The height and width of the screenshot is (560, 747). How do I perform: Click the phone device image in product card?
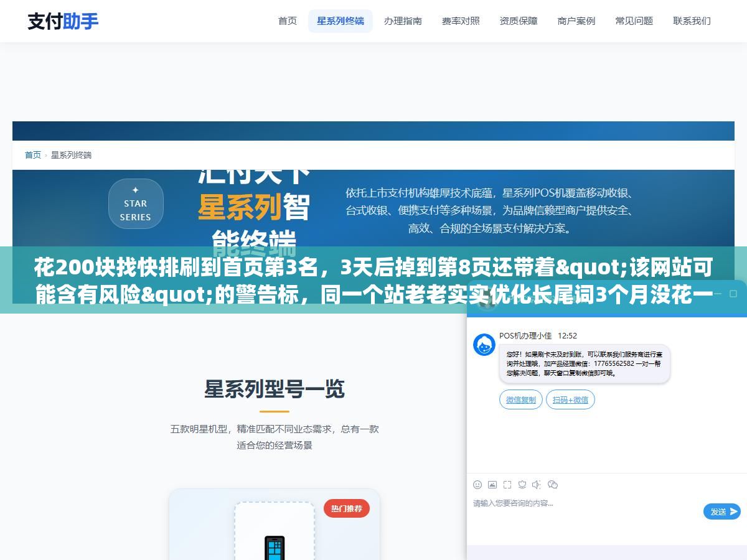coord(275,548)
